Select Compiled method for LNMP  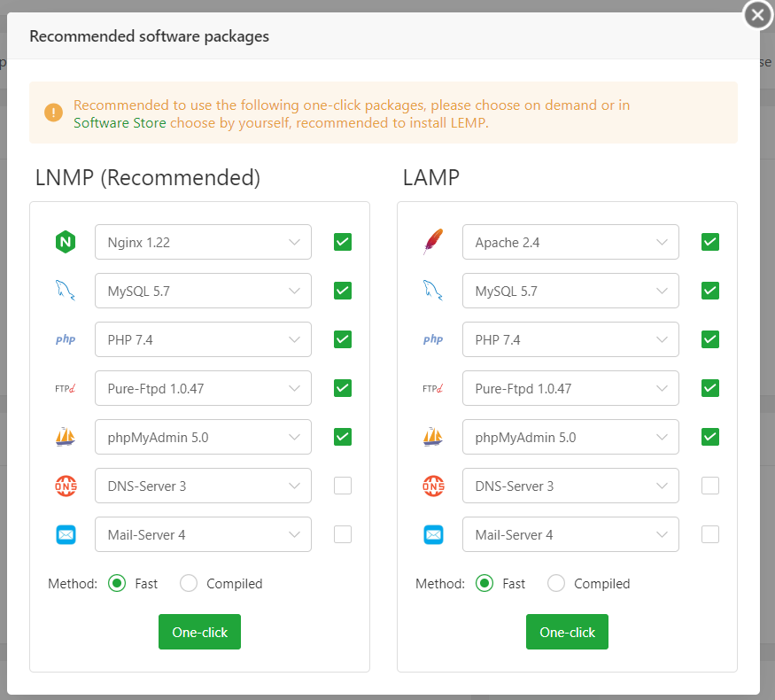[x=189, y=583]
